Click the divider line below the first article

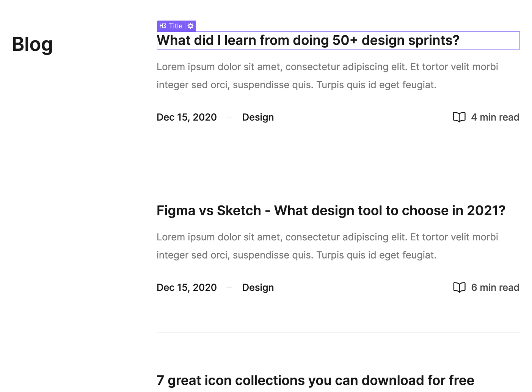coord(338,162)
